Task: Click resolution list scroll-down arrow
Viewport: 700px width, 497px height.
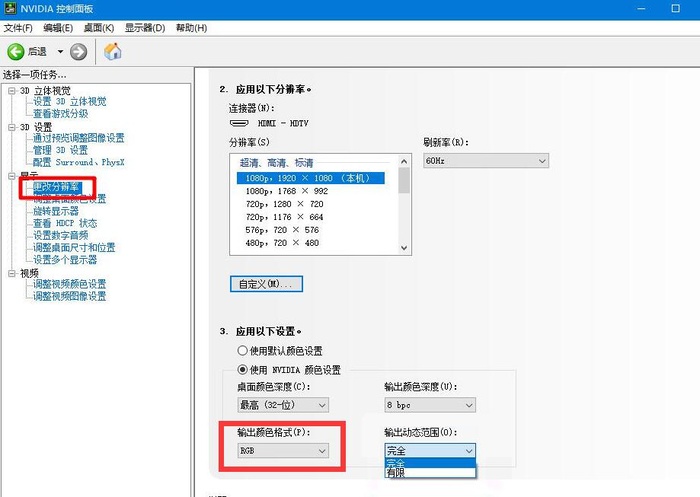Action: (404, 248)
